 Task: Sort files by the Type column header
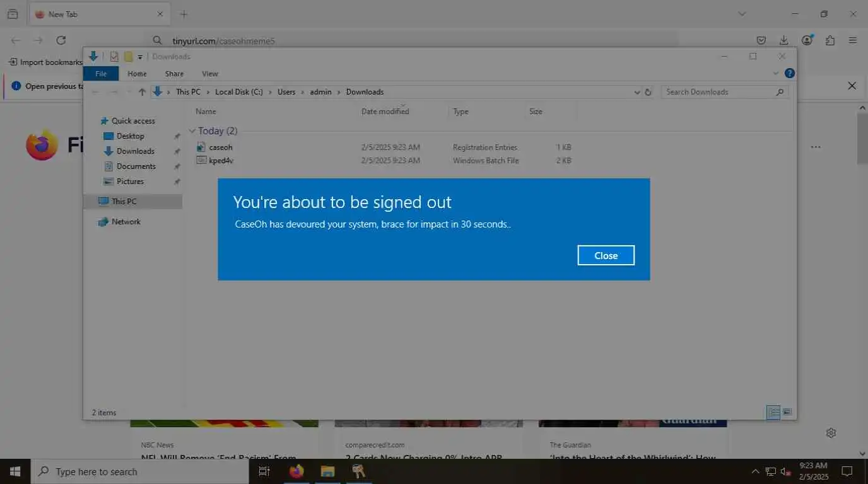click(460, 112)
